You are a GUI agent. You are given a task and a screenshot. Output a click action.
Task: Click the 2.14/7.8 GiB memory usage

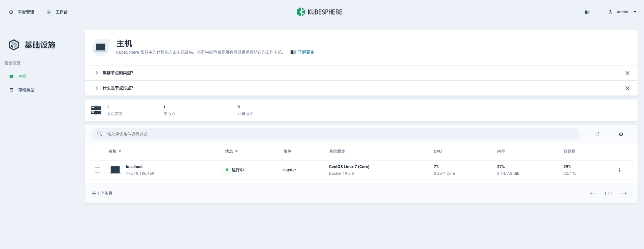coord(508,173)
